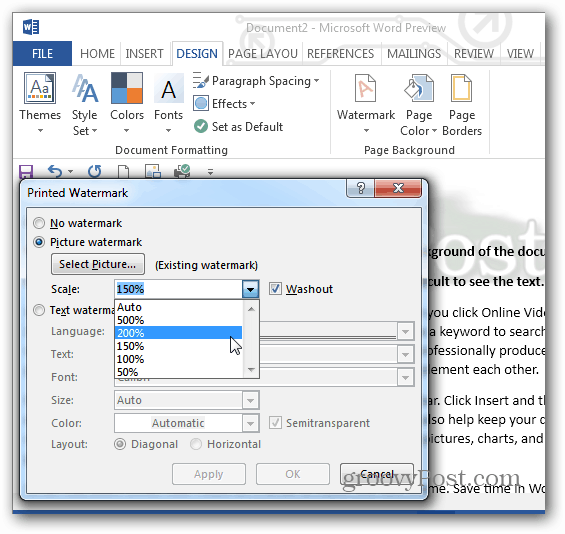565x534 pixels.
Task: Open the Effects dropdown
Action: [x=224, y=104]
